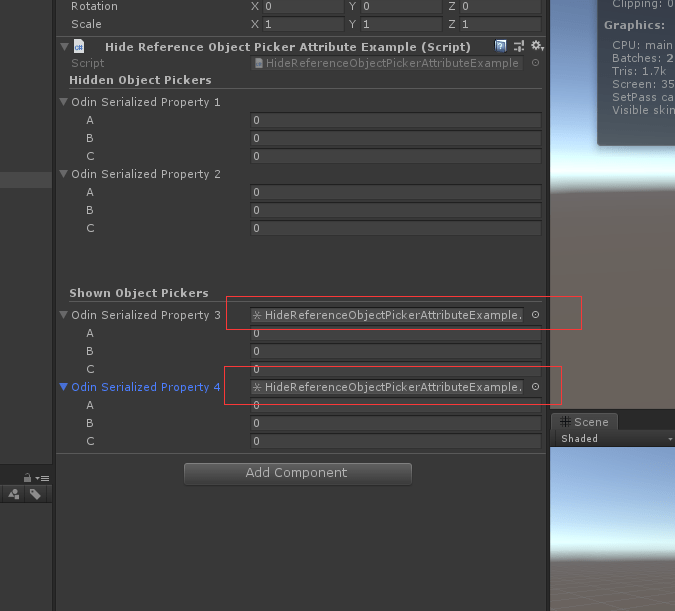Click the search by label tag icon
This screenshot has width=675, height=611.
click(x=35, y=494)
